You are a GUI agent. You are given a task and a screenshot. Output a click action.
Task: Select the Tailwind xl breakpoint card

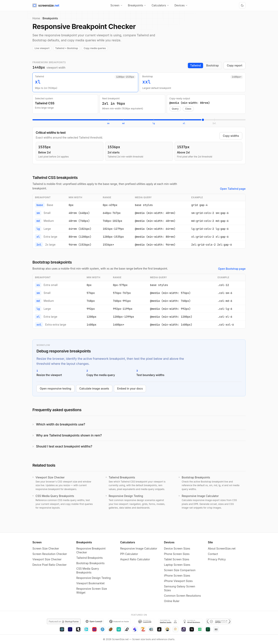pyautogui.click(x=85, y=82)
